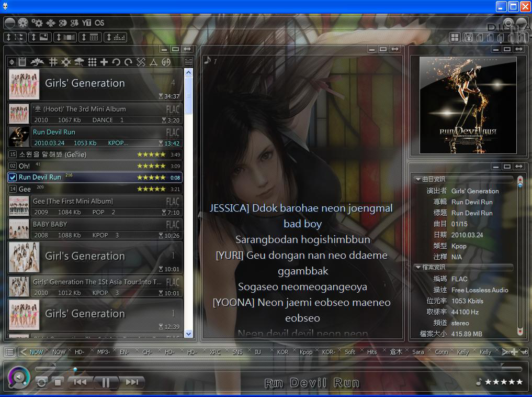This screenshot has width=532, height=397.
Task: Click the save floppy disk layout icon
Action: click(469, 37)
